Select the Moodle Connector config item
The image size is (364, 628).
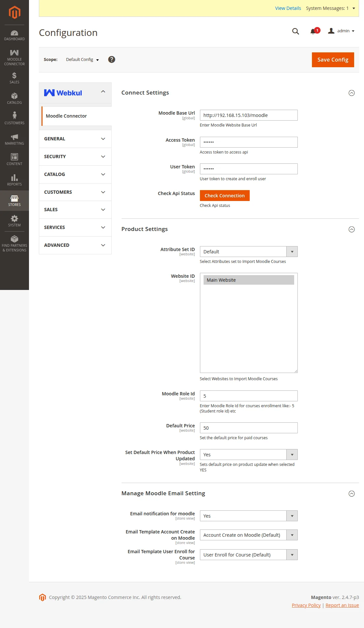point(76,116)
